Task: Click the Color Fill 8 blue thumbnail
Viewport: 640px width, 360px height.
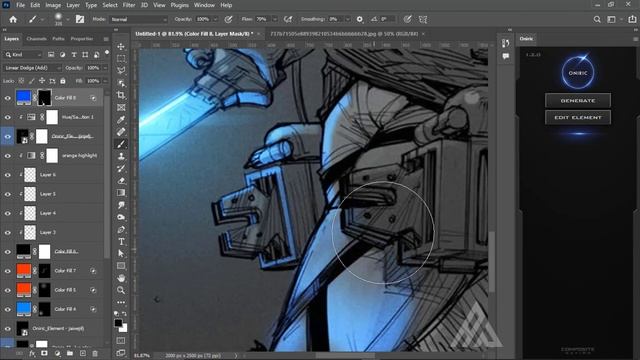Action: click(23, 98)
